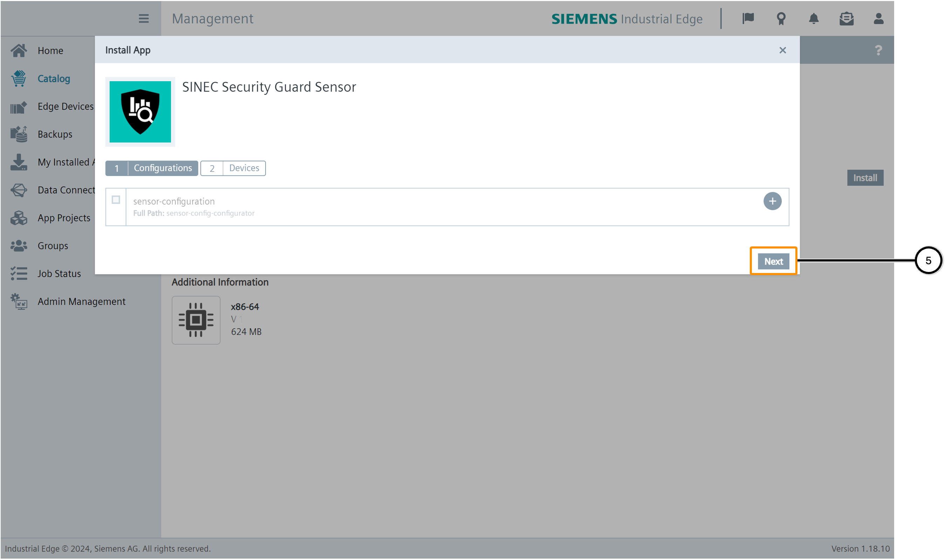The width and height of the screenshot is (946, 560).
Task: Open Admin Management section
Action: tap(81, 301)
